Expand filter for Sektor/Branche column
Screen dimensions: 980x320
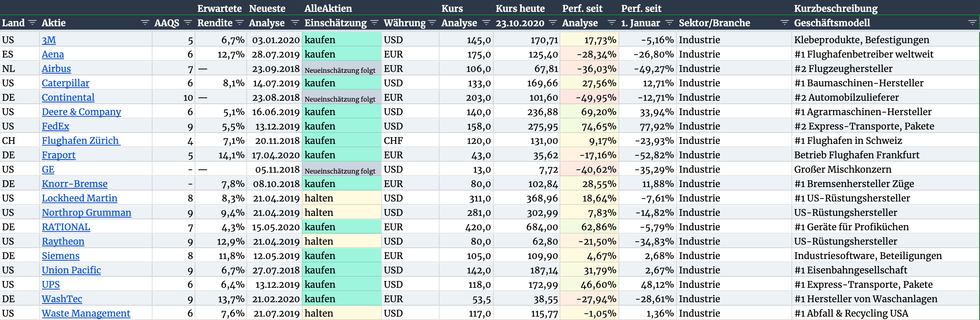coord(785,22)
